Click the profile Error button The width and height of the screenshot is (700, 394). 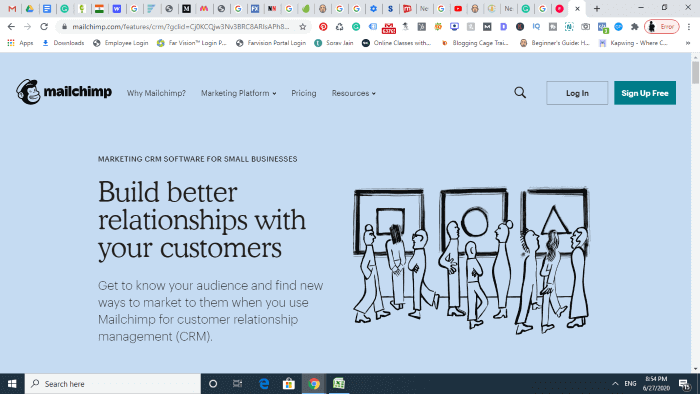tap(662, 27)
